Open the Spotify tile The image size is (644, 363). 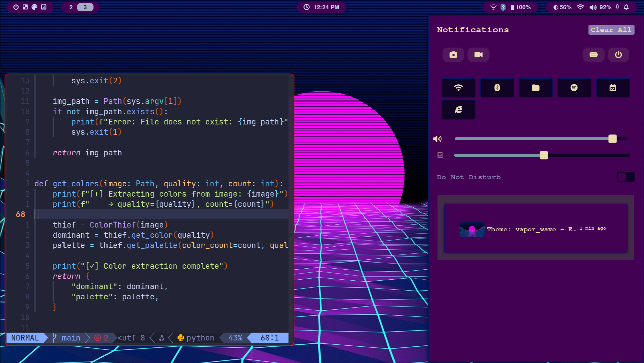[x=574, y=88]
